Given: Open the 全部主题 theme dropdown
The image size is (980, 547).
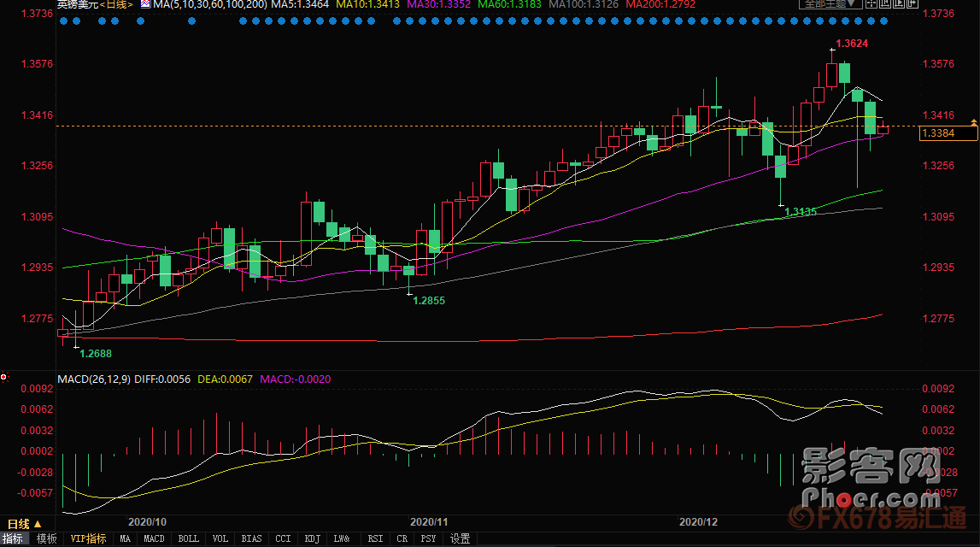Looking at the screenshot, I should coord(830,3).
